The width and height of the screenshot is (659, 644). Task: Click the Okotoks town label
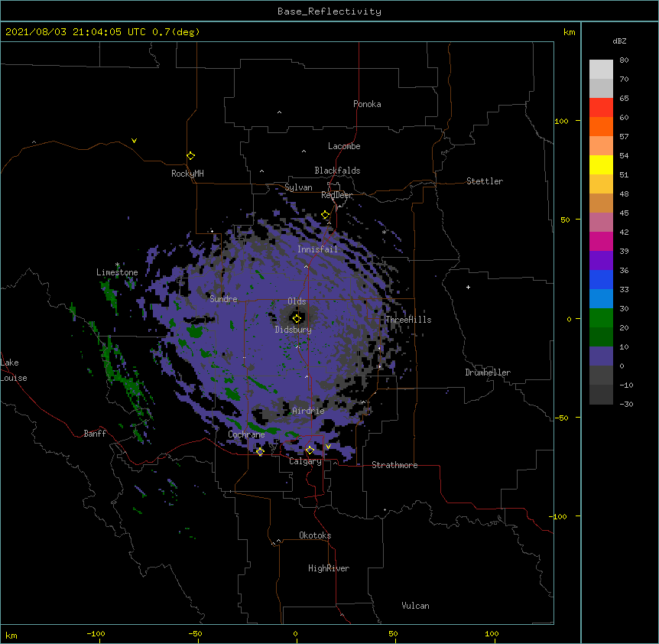315,535
